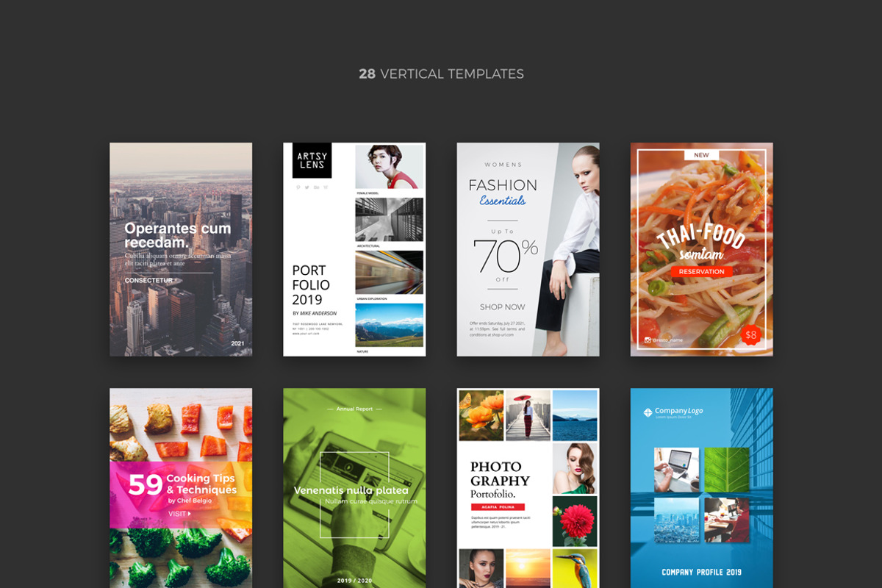Select the Female Model portrait photo

(x=389, y=167)
